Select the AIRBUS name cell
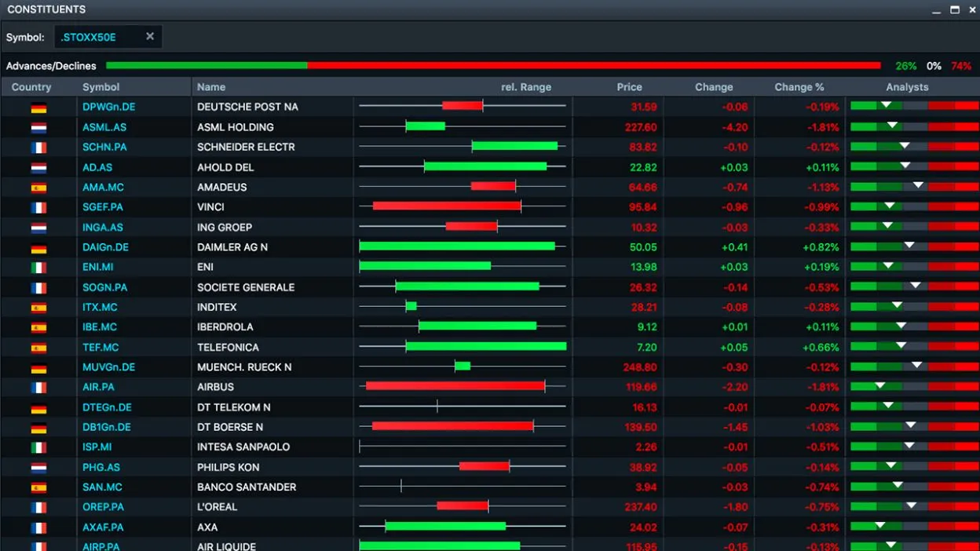This screenshot has height=551, width=980. (x=272, y=387)
